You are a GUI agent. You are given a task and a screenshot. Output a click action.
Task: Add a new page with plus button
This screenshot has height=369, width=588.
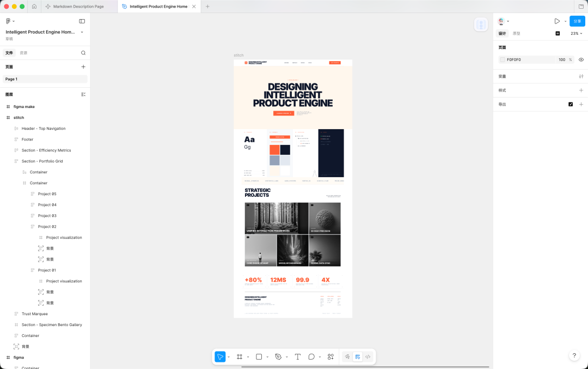point(83,66)
